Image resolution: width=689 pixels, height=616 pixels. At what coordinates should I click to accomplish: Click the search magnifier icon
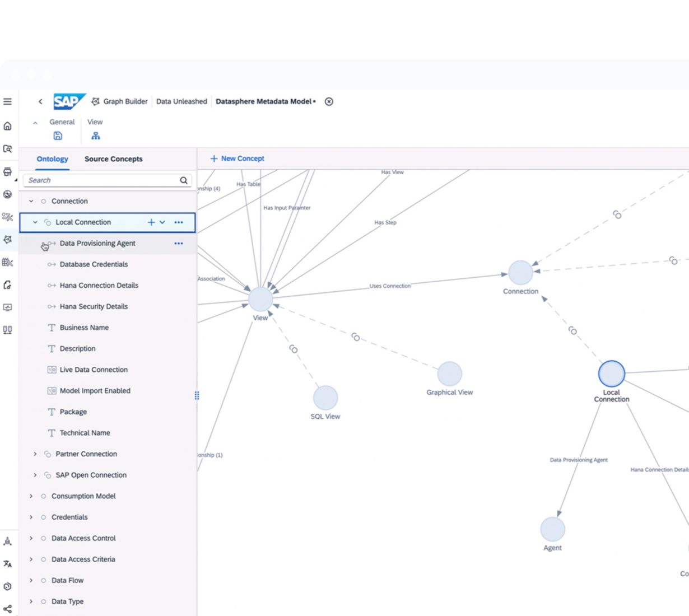coord(184,180)
